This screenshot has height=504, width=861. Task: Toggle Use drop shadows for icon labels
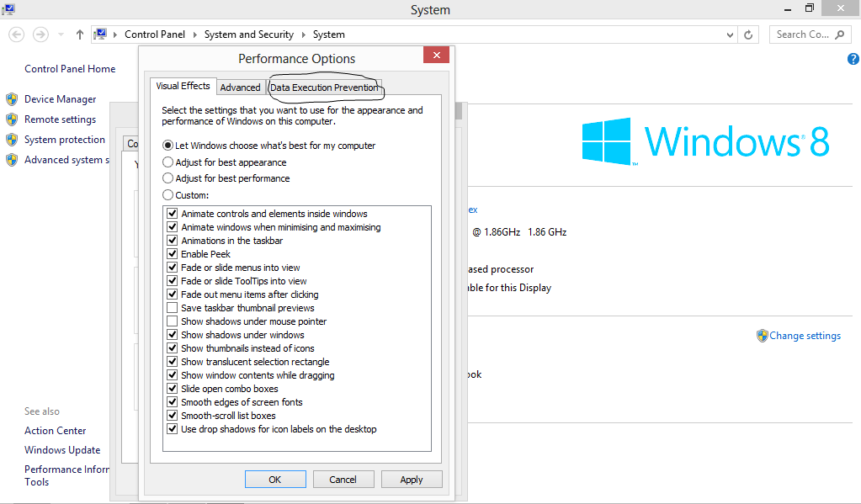173,429
